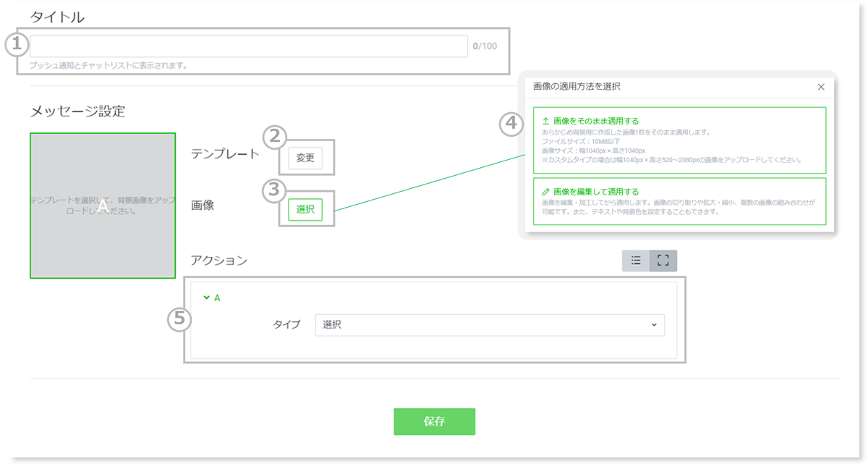Click the circled number 1 marker
868x466 pixels.
(17, 46)
